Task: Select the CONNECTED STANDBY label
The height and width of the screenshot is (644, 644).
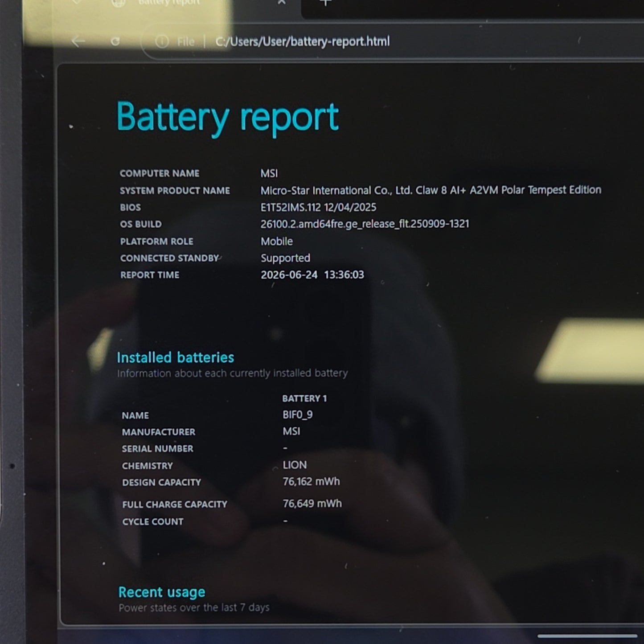Action: tap(169, 258)
